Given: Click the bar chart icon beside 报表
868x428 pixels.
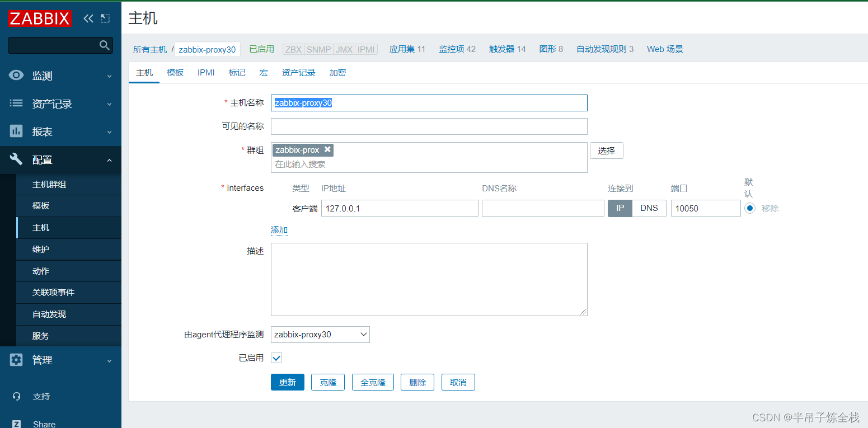Looking at the screenshot, I should click(x=16, y=131).
